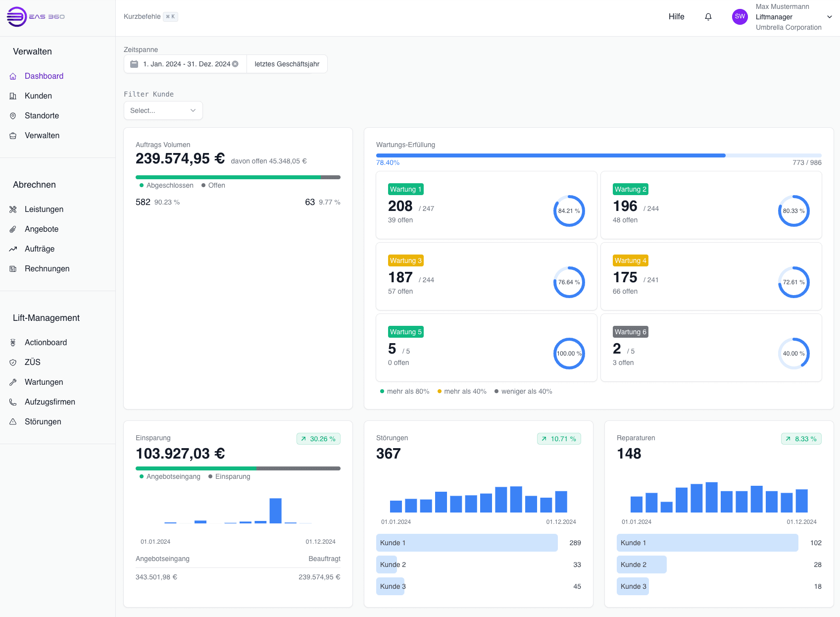Select Störungen at the sidebar bottom
Image resolution: width=840 pixels, height=617 pixels.
(x=43, y=421)
